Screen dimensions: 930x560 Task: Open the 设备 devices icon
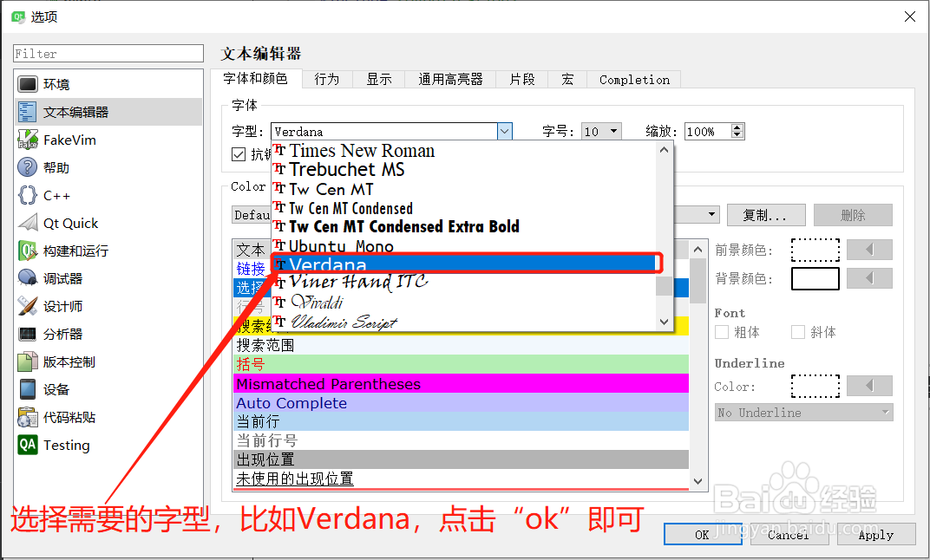point(27,389)
